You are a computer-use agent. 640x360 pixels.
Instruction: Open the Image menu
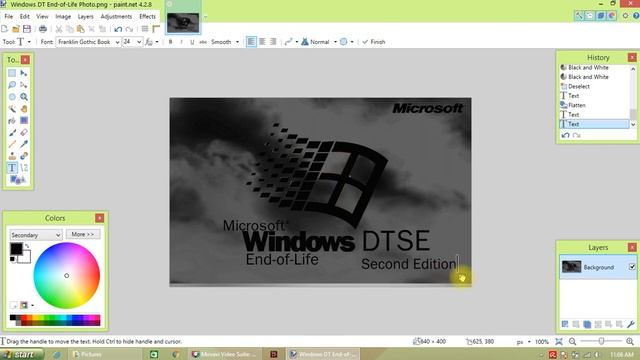tap(63, 16)
